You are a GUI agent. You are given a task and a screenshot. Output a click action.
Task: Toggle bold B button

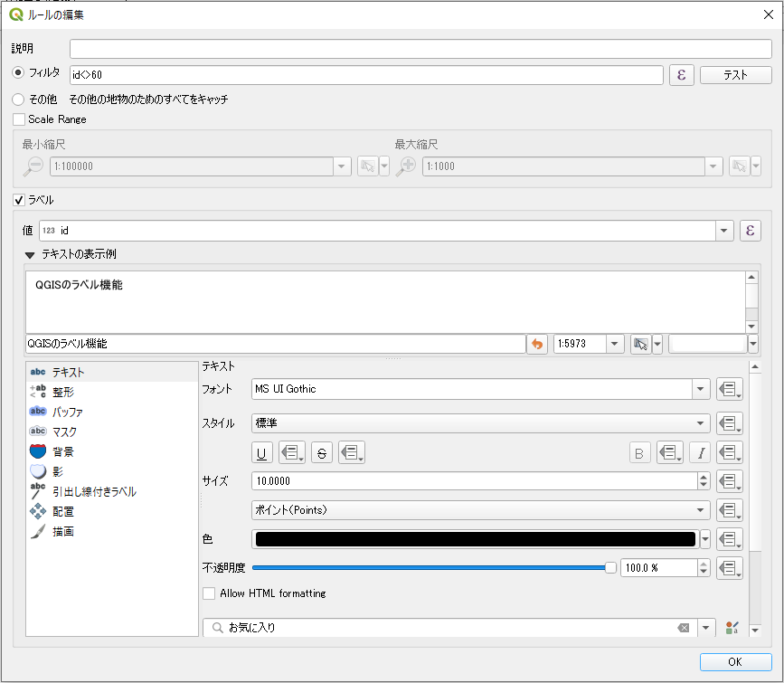tap(639, 453)
